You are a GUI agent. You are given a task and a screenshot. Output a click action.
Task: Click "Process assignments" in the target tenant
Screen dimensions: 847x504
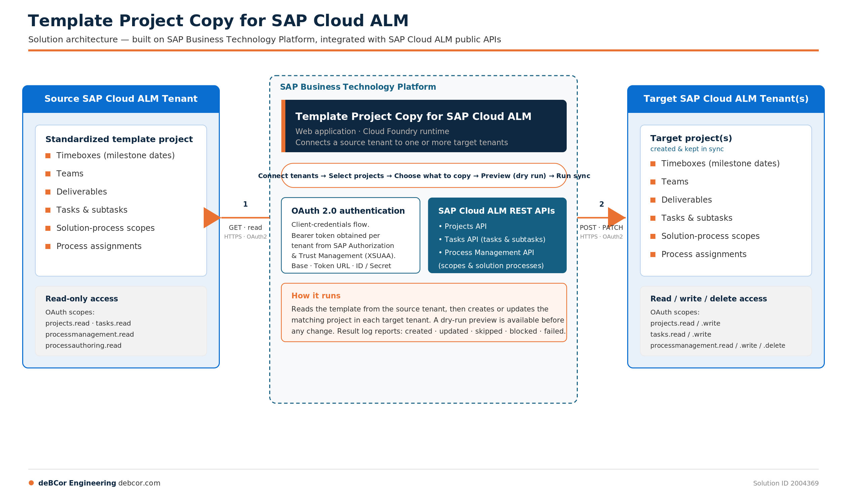point(703,254)
